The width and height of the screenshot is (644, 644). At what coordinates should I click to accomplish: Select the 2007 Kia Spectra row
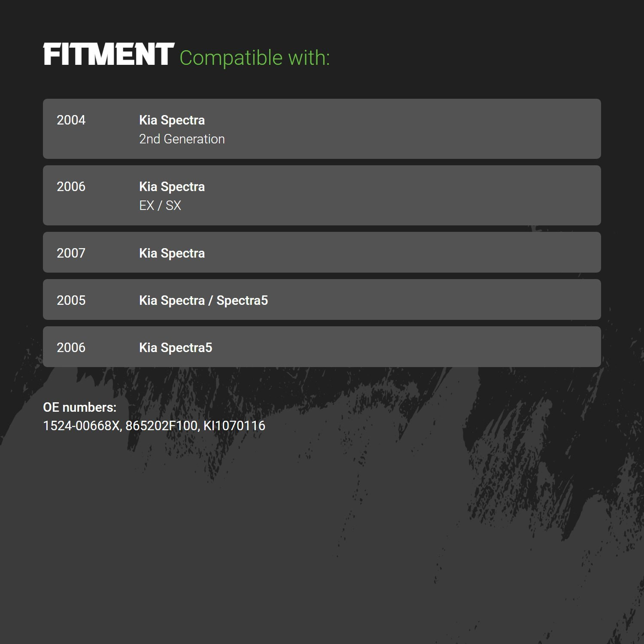322,252
